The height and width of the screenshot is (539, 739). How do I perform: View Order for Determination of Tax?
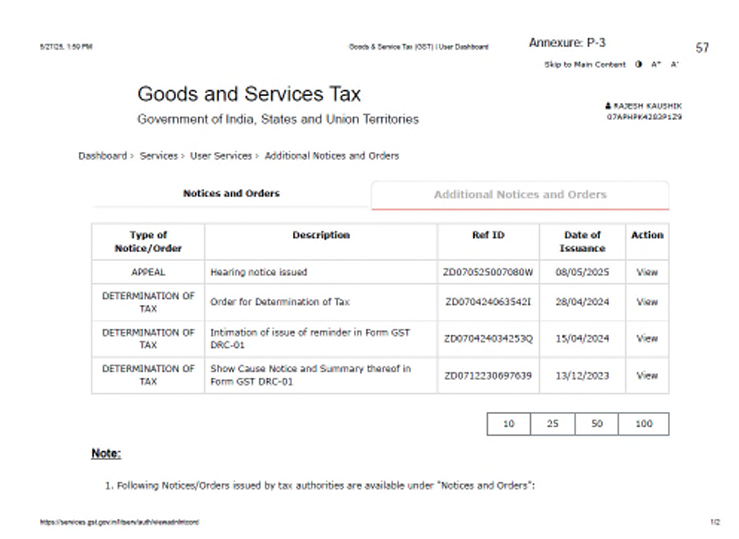pos(647,302)
